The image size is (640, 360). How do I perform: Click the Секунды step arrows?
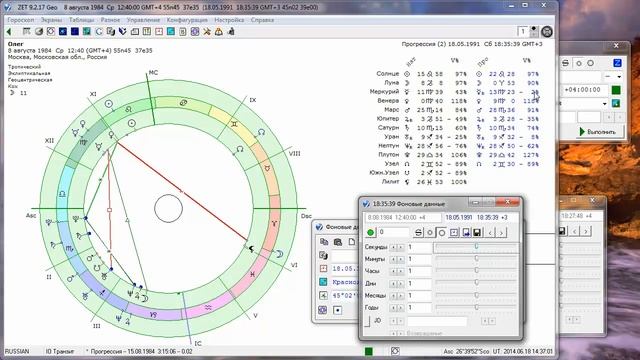point(397,247)
